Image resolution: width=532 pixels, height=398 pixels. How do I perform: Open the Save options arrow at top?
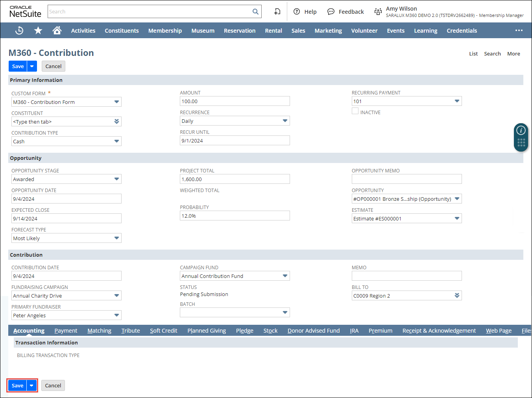coord(32,67)
